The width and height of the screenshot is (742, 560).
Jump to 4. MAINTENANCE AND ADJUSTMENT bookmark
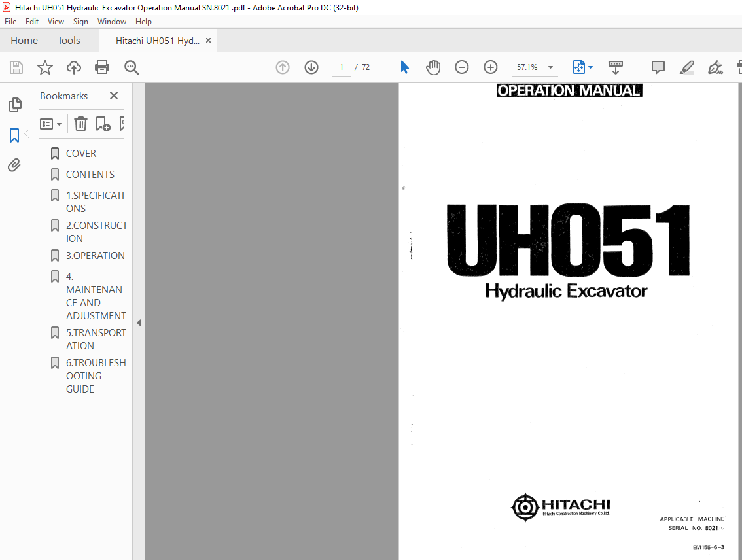[x=96, y=296]
